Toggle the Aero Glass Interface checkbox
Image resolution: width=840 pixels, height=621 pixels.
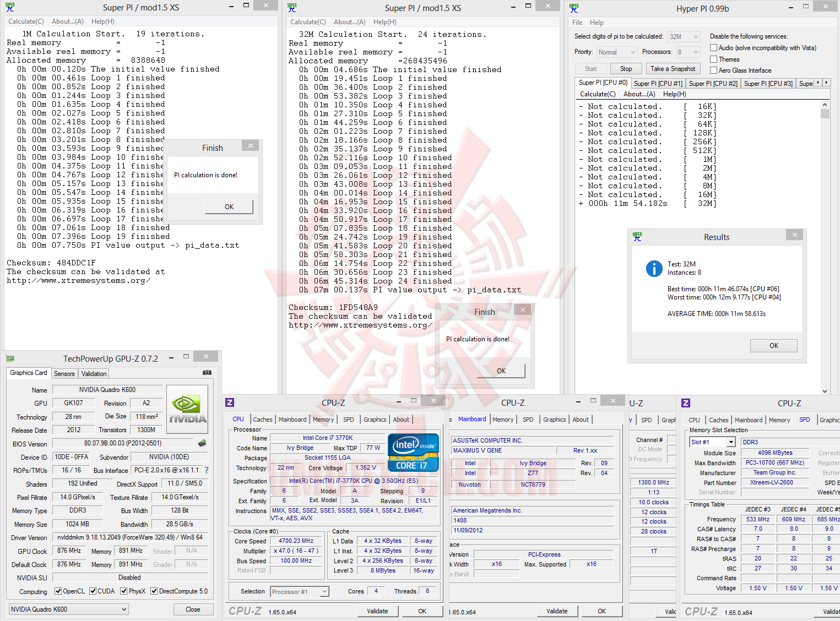point(713,70)
